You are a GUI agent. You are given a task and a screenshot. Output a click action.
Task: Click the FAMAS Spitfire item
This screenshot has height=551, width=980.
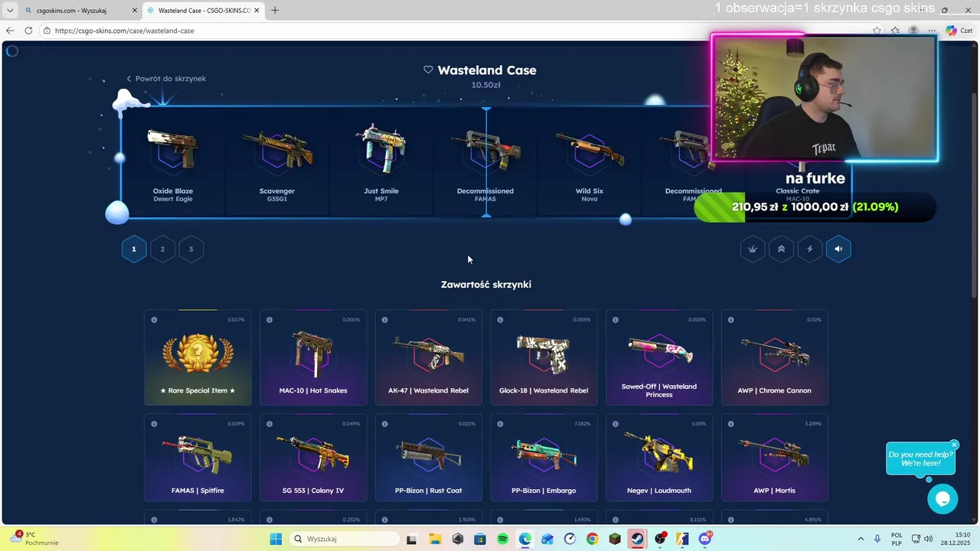click(198, 458)
